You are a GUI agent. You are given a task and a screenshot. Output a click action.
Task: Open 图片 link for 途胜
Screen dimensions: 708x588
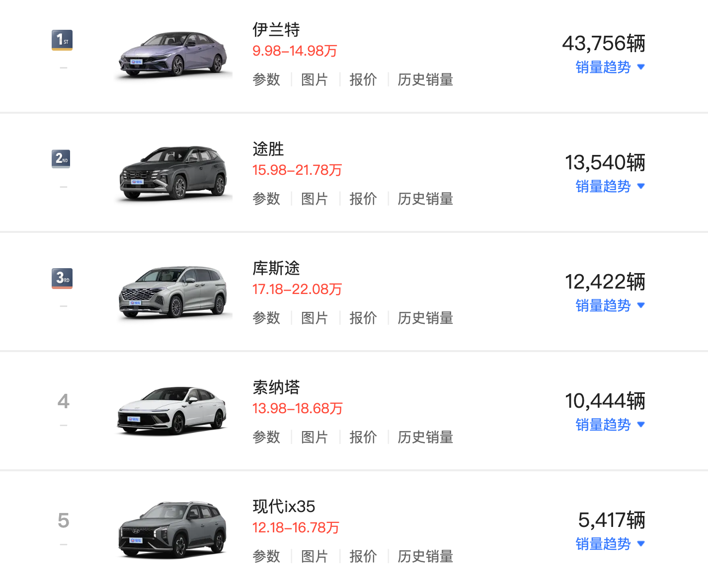(315, 199)
